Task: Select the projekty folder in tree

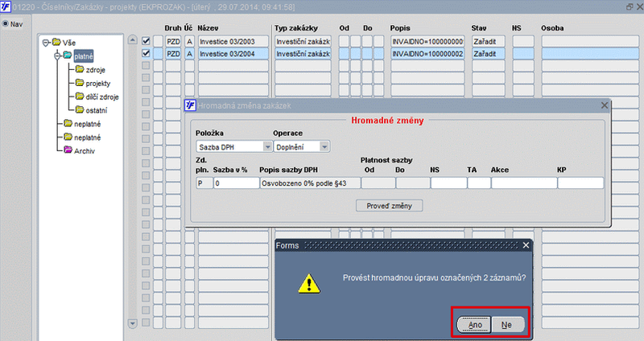Action: pyautogui.click(x=98, y=84)
